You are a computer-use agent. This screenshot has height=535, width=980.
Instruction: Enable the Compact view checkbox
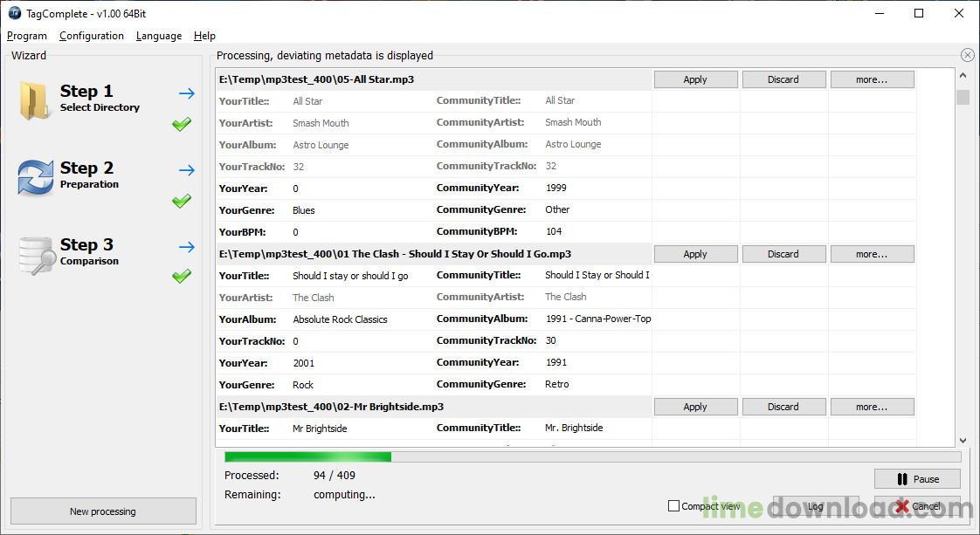(673, 506)
